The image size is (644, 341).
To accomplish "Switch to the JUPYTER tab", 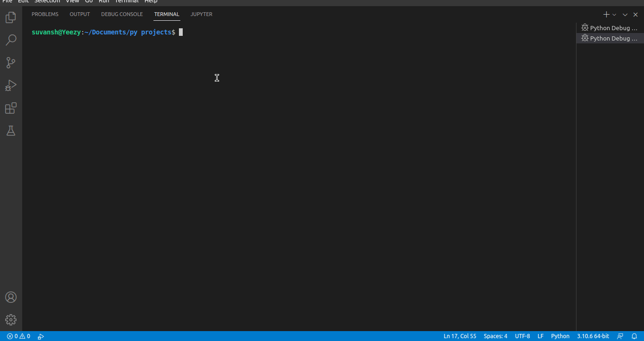I will 201,14.
